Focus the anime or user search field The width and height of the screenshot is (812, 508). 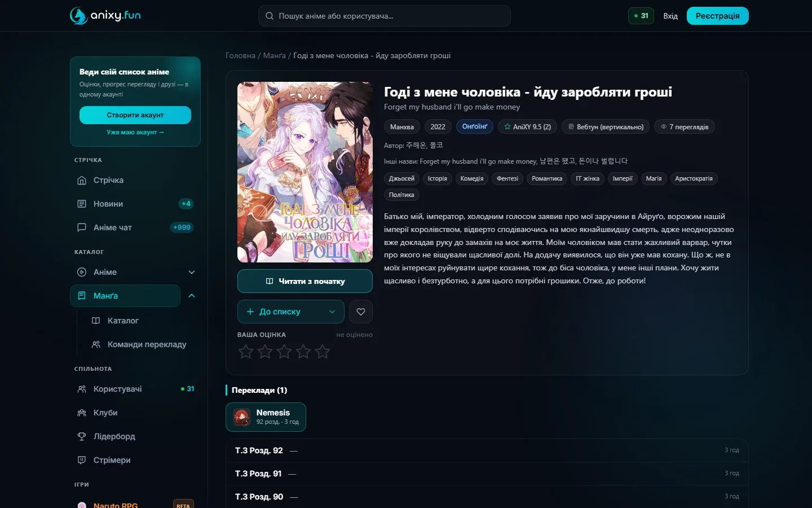point(385,16)
